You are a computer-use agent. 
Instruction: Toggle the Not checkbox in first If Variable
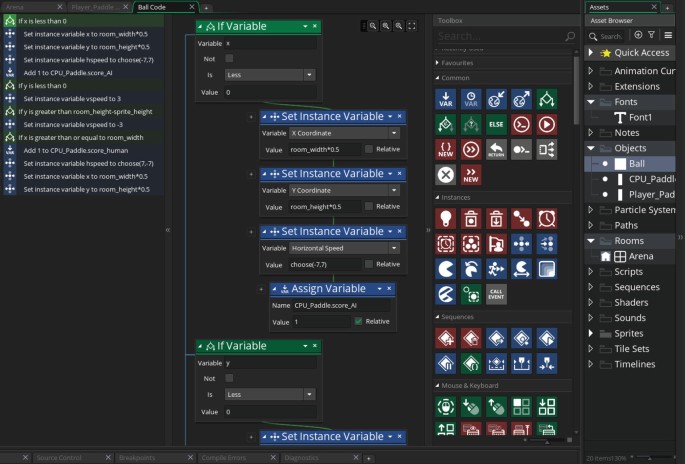pos(229,59)
